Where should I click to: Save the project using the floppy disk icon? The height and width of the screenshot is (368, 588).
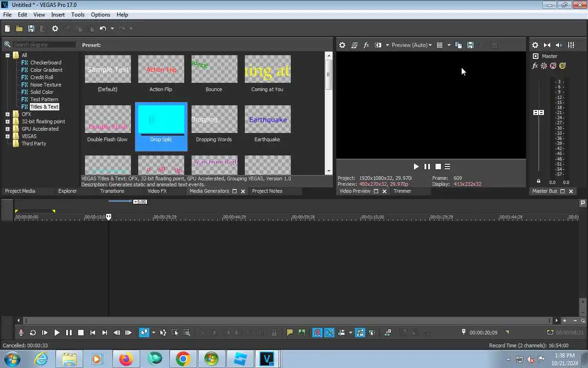point(31,29)
